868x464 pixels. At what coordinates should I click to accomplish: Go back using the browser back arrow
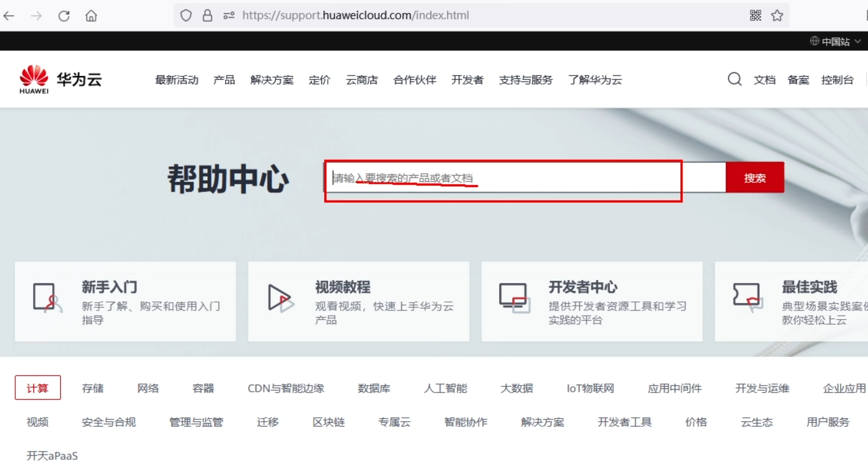(9, 16)
